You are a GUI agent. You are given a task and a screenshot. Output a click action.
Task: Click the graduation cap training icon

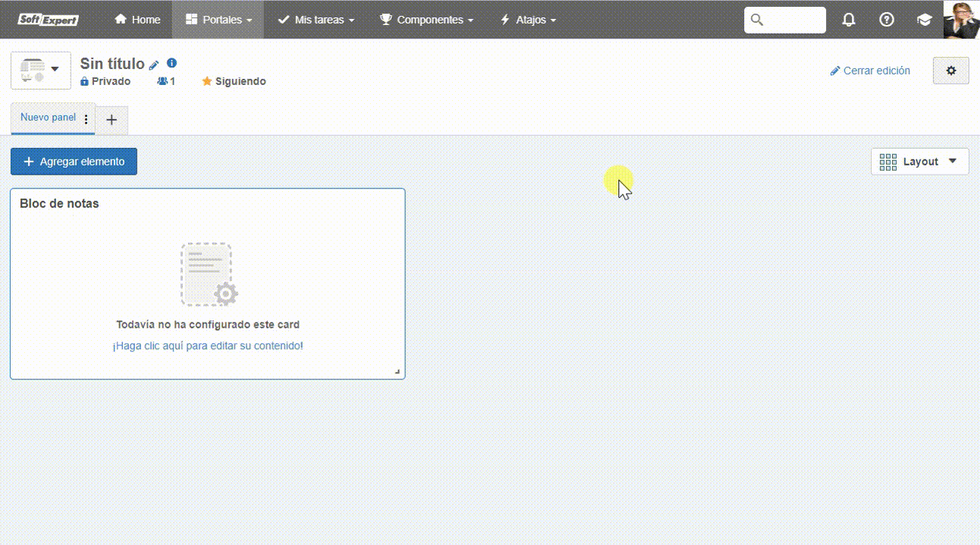924,20
